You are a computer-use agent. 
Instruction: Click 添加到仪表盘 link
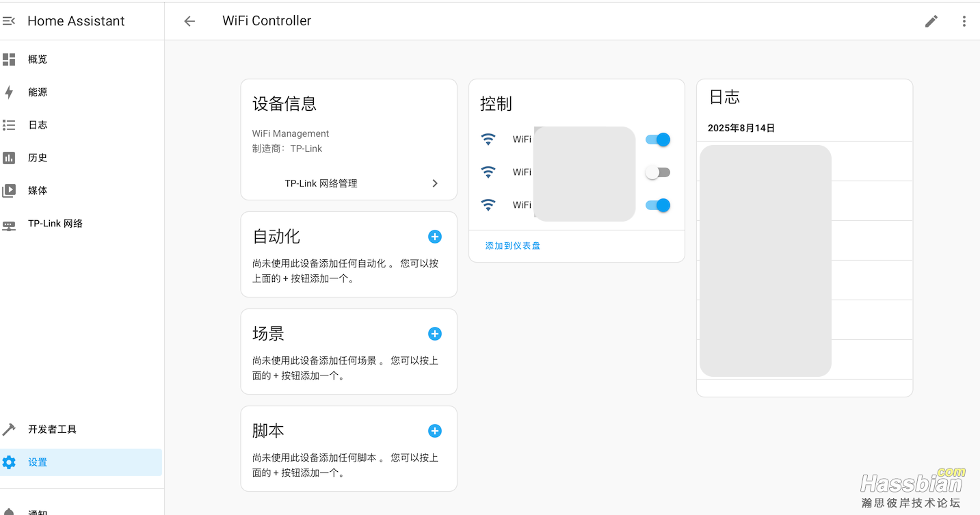click(513, 246)
